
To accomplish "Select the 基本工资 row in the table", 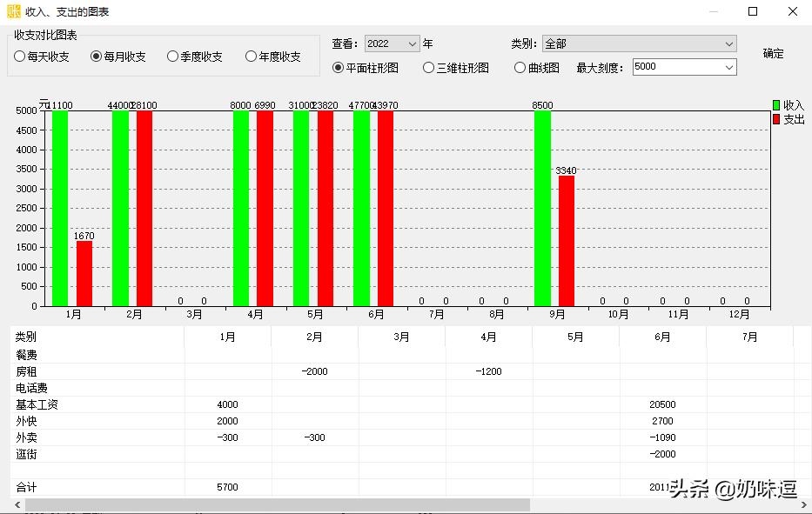I will tap(87, 404).
